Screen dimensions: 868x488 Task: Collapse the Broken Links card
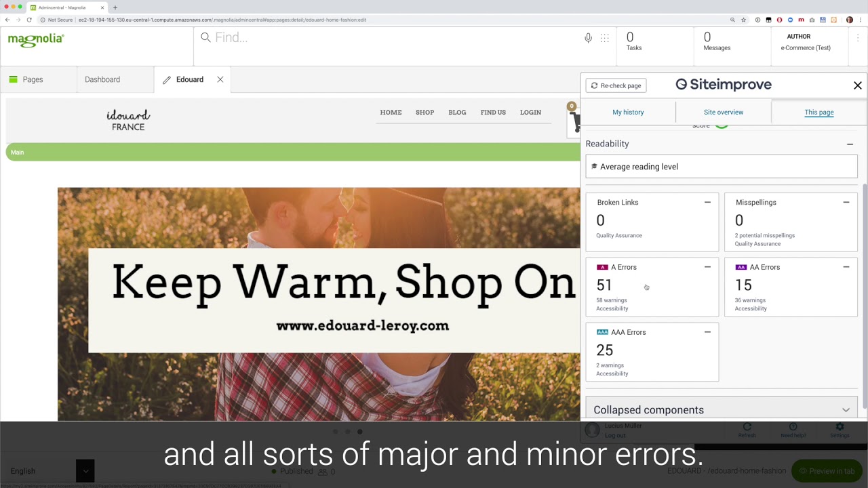point(707,202)
